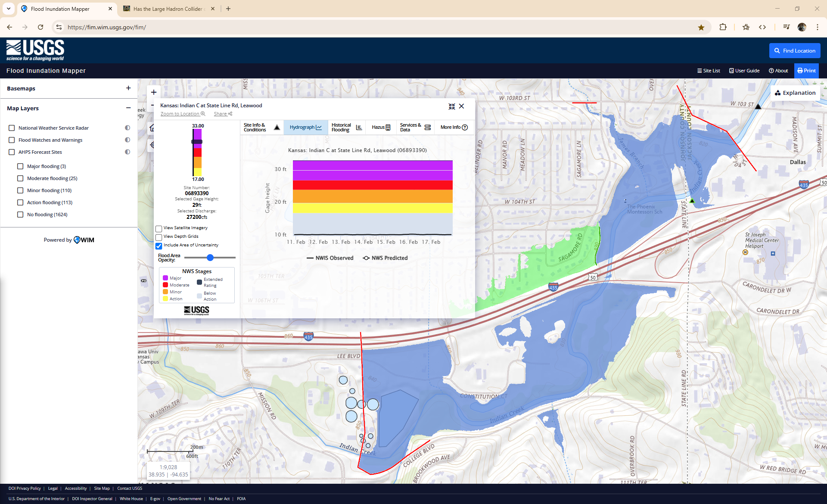Click the magnifier icon beside Zoom to Location

(203, 114)
